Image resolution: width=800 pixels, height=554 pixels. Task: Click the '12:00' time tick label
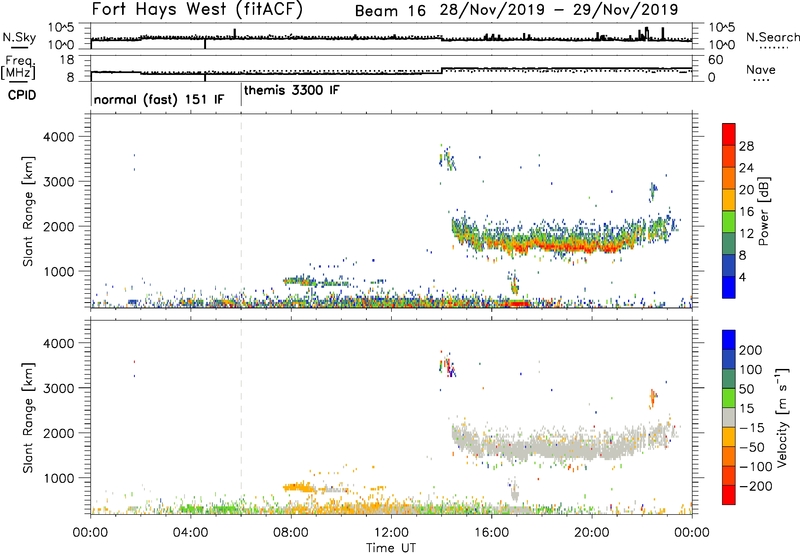[x=391, y=533]
